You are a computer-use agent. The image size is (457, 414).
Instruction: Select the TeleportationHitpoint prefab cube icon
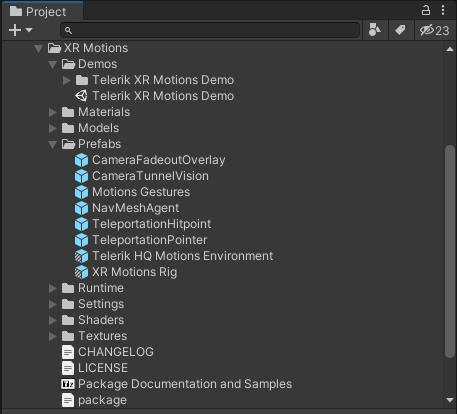(x=81, y=224)
